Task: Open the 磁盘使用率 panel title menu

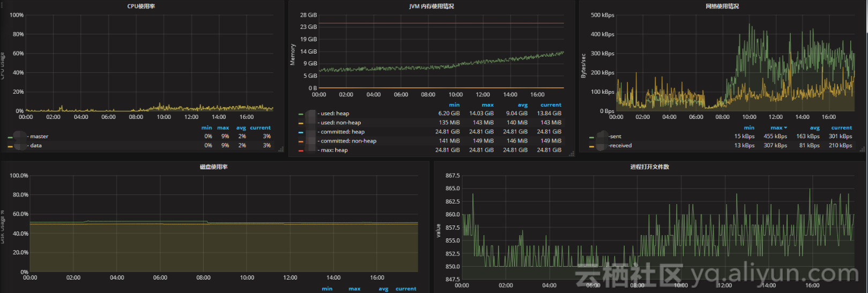Action: (213, 167)
